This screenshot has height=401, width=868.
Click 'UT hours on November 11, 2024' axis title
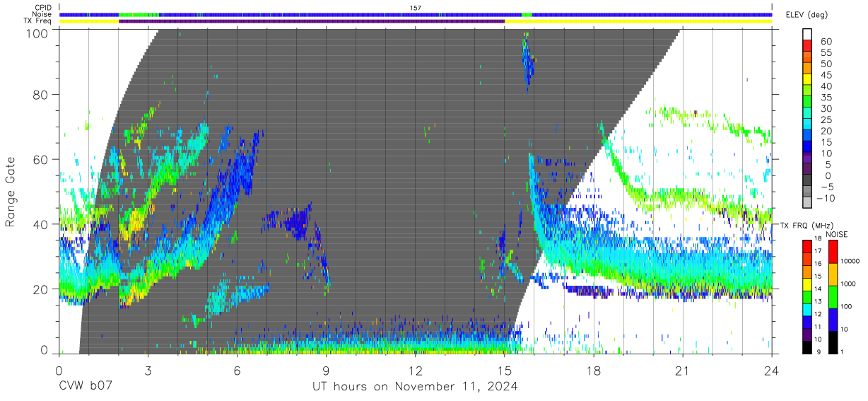pos(415,387)
